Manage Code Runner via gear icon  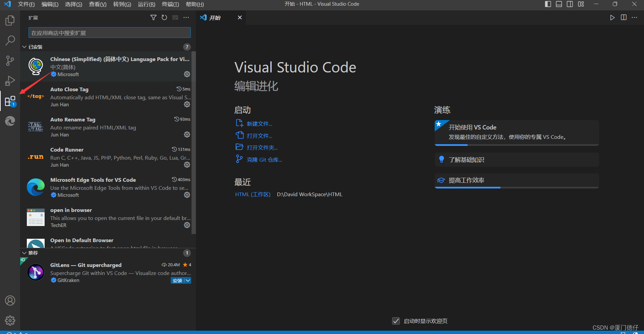pyautogui.click(x=187, y=165)
